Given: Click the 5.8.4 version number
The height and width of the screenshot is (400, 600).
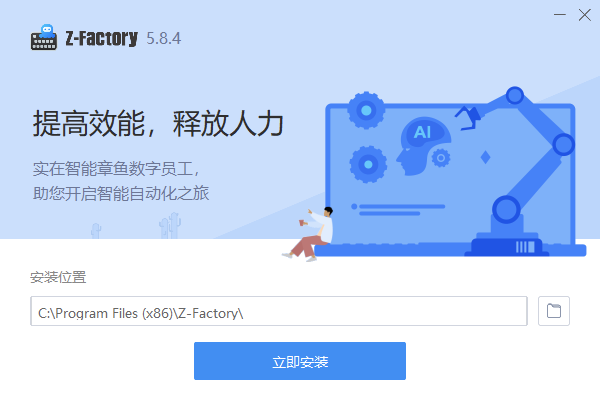Looking at the screenshot, I should (x=163, y=38).
